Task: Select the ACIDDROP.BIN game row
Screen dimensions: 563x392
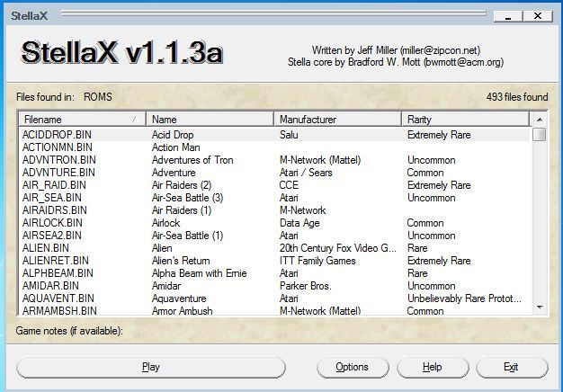Action: click(x=58, y=135)
